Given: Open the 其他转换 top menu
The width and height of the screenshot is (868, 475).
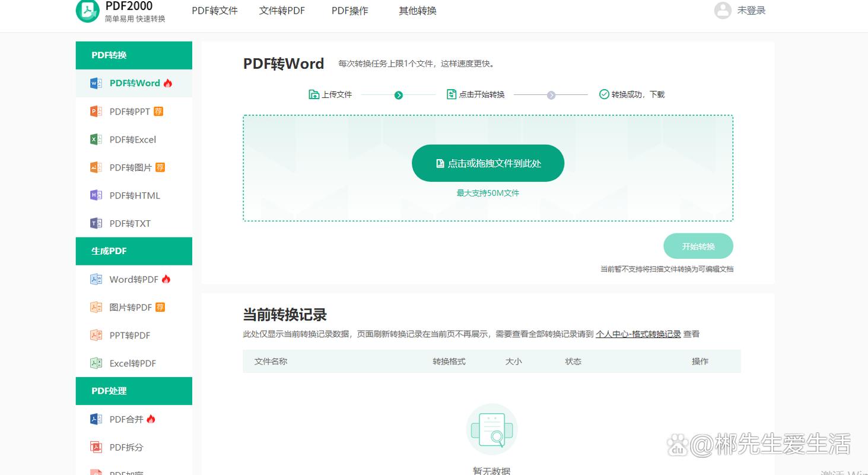Looking at the screenshot, I should point(418,11).
